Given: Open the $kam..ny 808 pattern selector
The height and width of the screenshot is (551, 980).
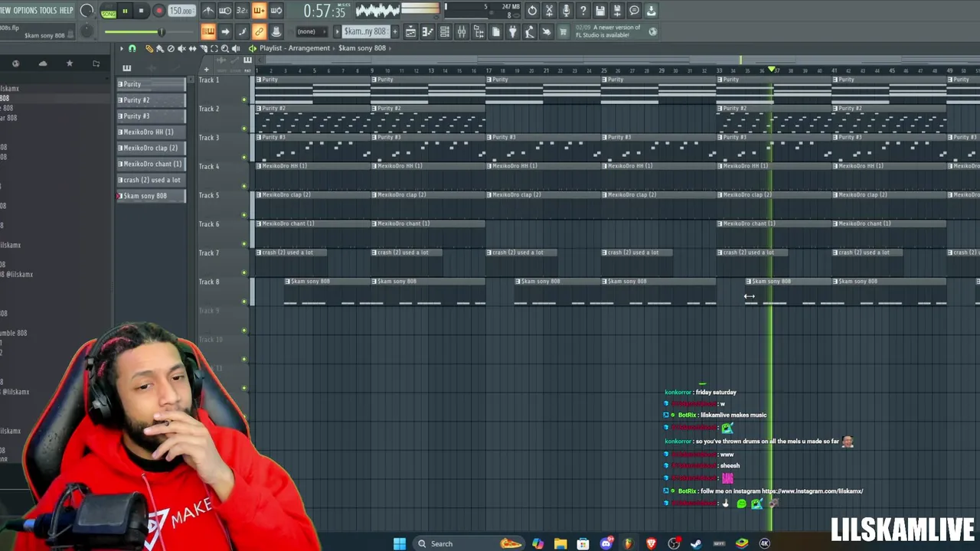Looking at the screenshot, I should point(365,31).
